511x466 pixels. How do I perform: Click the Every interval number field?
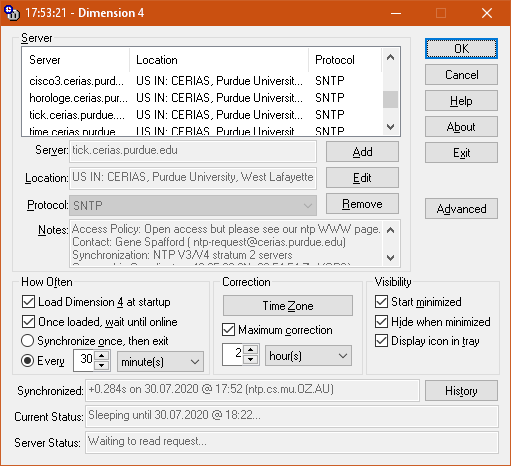(x=85, y=360)
